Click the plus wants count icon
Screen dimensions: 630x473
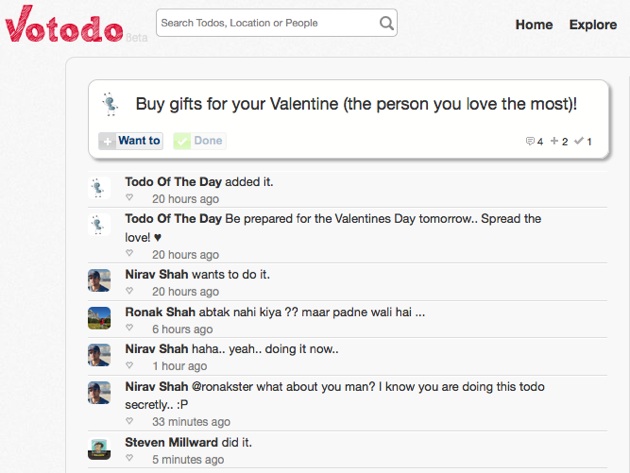[554, 141]
